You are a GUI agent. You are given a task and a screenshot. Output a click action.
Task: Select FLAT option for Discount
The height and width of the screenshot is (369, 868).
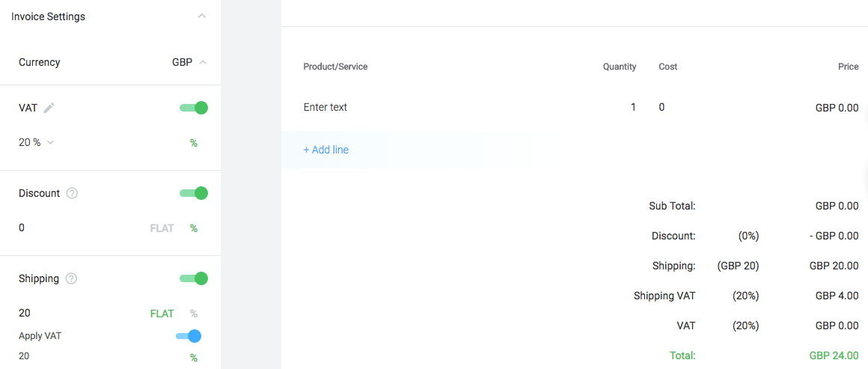click(x=162, y=228)
